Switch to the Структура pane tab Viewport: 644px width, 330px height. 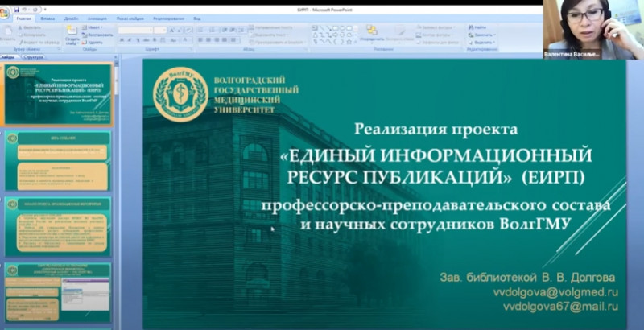[33, 57]
